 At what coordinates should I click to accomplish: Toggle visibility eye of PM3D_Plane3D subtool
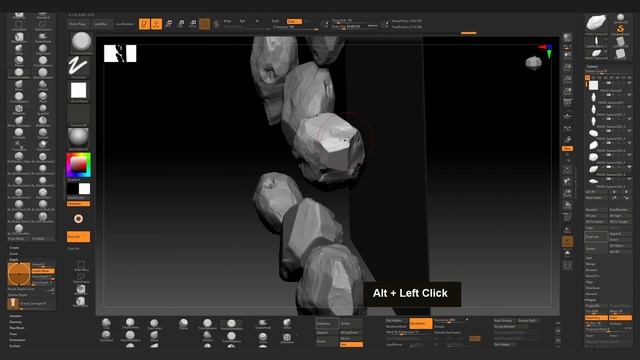pos(629,83)
